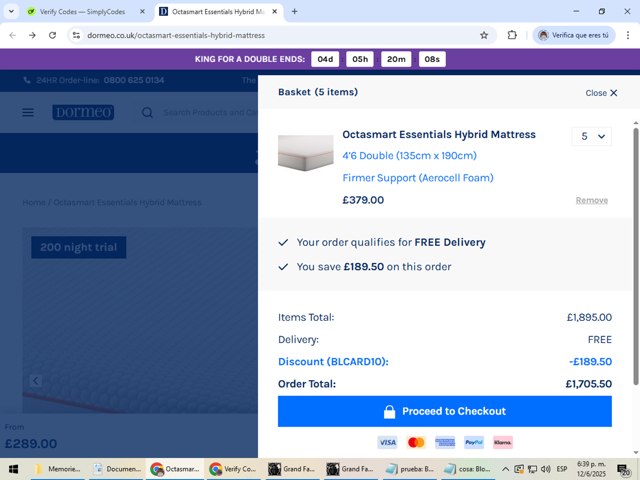Open Chrome three-dot menu
The height and width of the screenshot is (480, 640).
[x=628, y=36]
